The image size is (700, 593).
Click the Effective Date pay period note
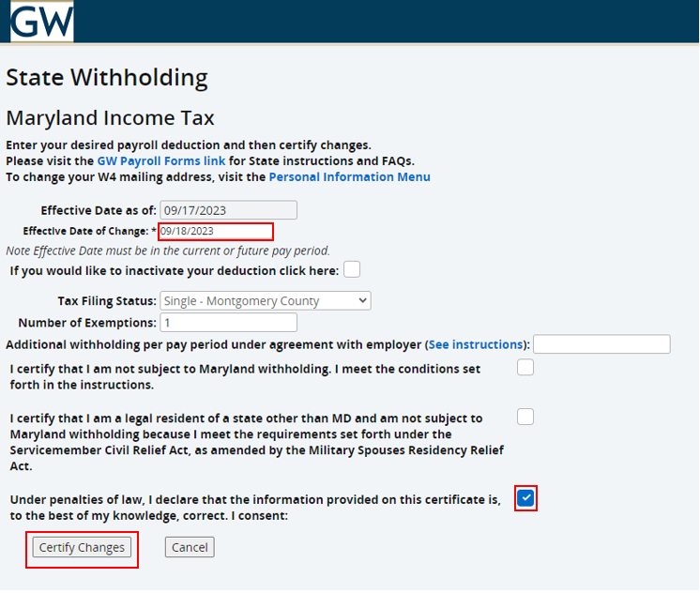[168, 251]
